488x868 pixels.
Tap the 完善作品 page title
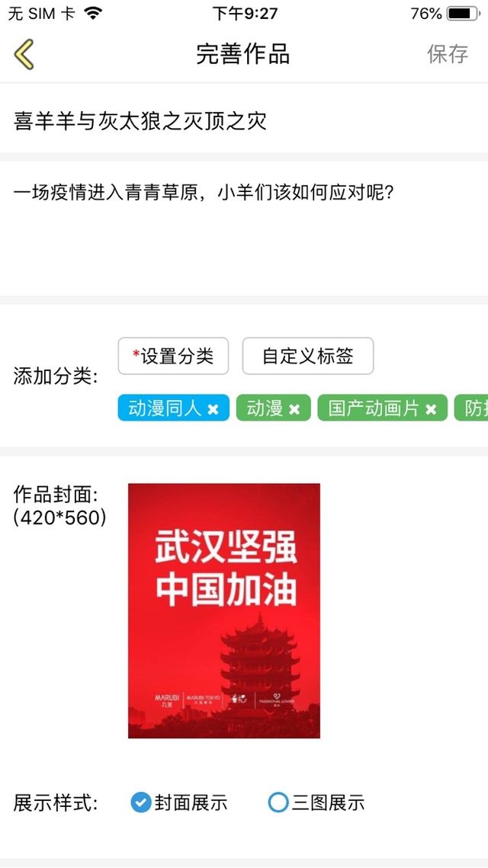[243, 54]
